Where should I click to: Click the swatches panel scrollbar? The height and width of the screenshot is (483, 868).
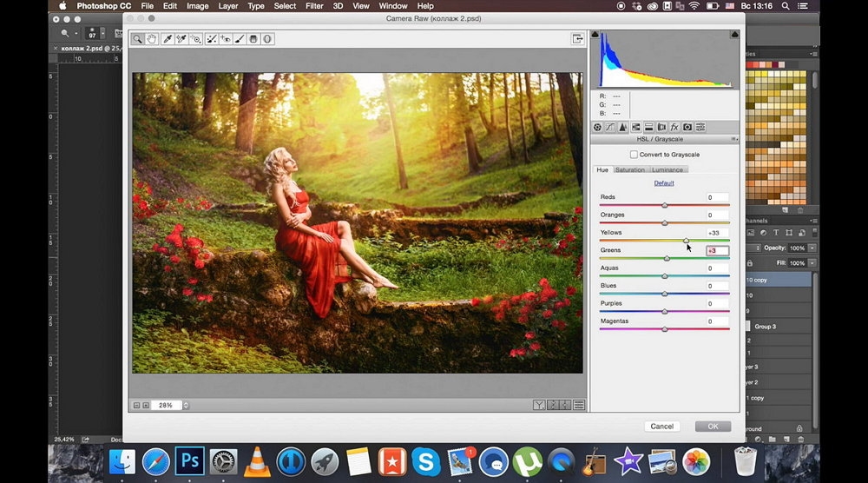tap(814, 79)
